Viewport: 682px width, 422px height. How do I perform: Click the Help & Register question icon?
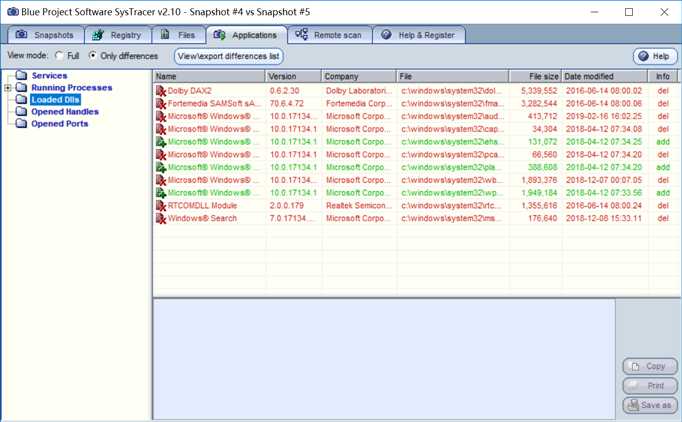[386, 34]
